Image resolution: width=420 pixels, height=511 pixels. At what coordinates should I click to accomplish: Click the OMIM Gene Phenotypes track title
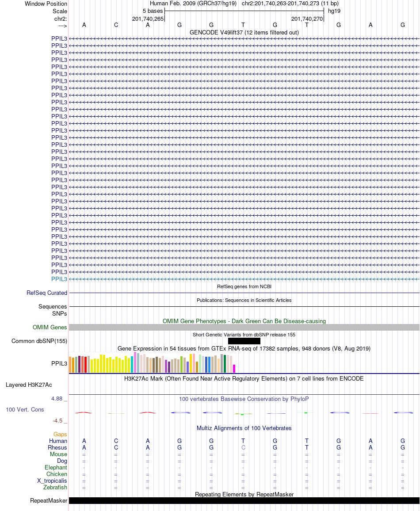tap(244, 321)
